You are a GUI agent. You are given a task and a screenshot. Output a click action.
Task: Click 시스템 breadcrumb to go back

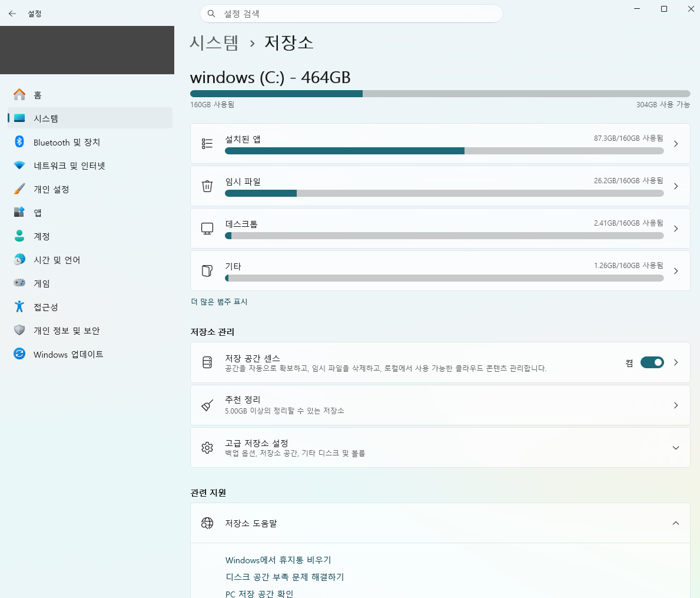tap(214, 43)
